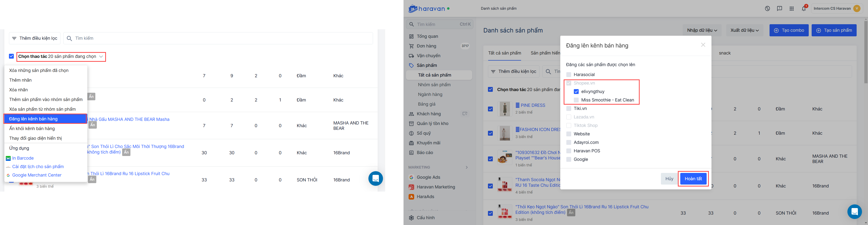Image resolution: width=868 pixels, height=225 pixels.
Task: Open the Cài đặt lịch cho sản phẩm link
Action: pos(38,167)
